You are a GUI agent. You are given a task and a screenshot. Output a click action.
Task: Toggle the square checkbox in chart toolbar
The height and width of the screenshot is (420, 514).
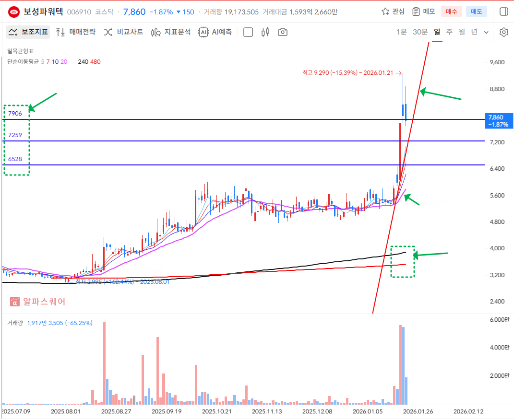click(248, 32)
